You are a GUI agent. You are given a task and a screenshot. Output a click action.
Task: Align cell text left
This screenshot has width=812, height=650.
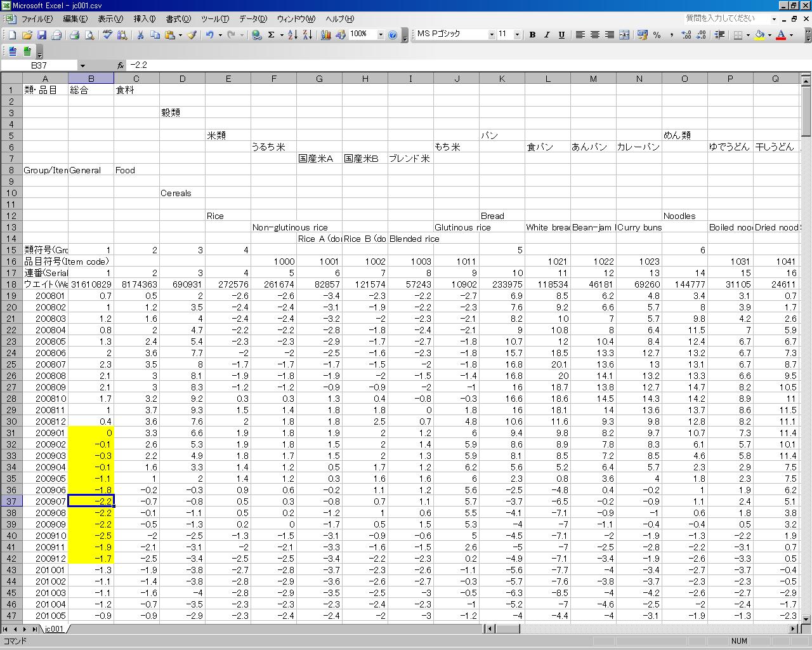point(580,35)
